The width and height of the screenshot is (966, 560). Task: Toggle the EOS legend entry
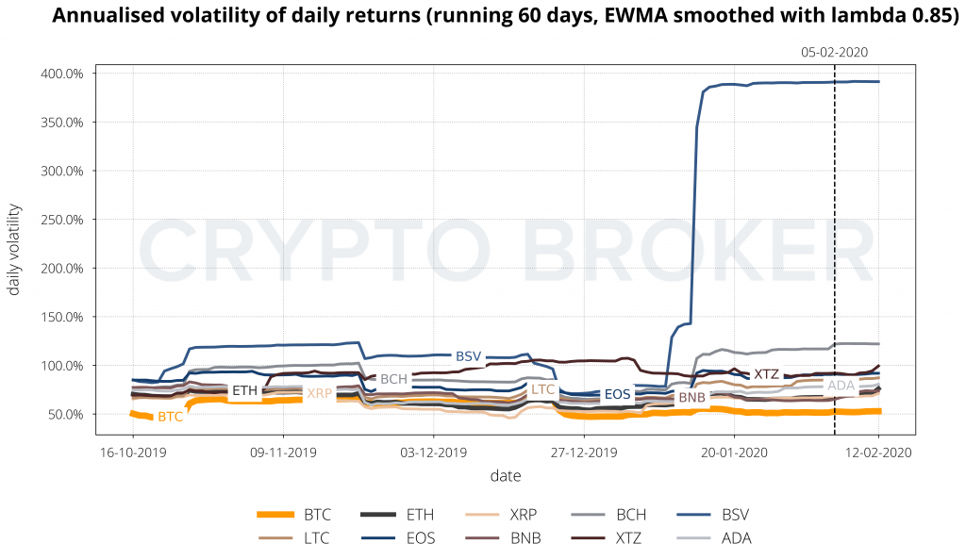click(x=420, y=539)
